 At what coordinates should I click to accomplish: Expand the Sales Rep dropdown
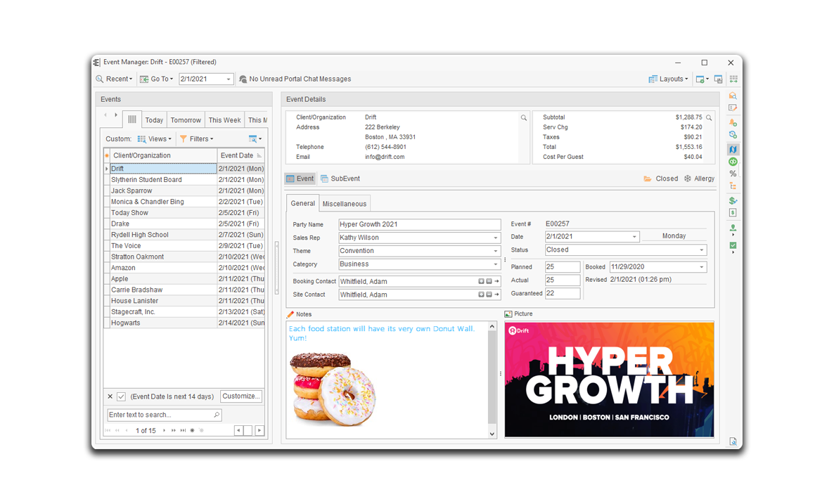(x=495, y=238)
